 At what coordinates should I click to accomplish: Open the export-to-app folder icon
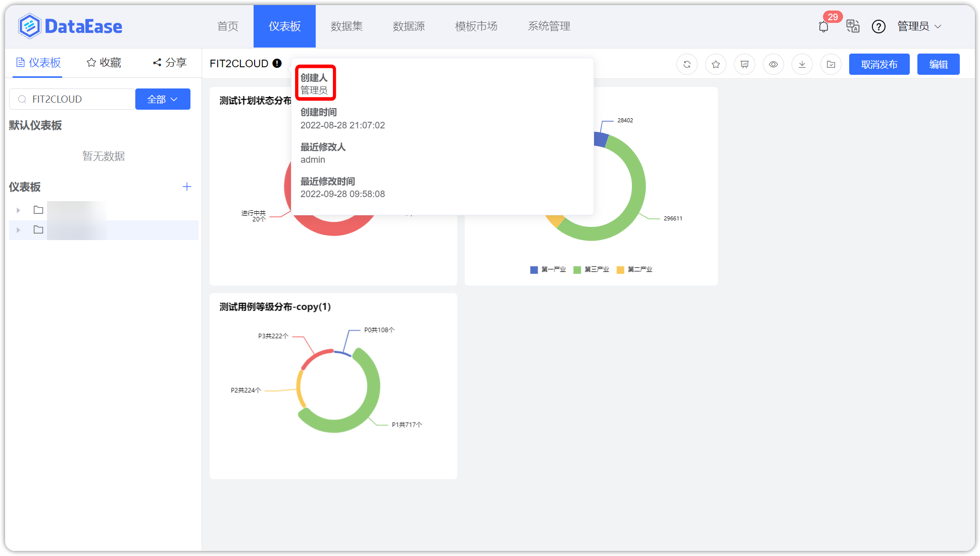coord(830,64)
